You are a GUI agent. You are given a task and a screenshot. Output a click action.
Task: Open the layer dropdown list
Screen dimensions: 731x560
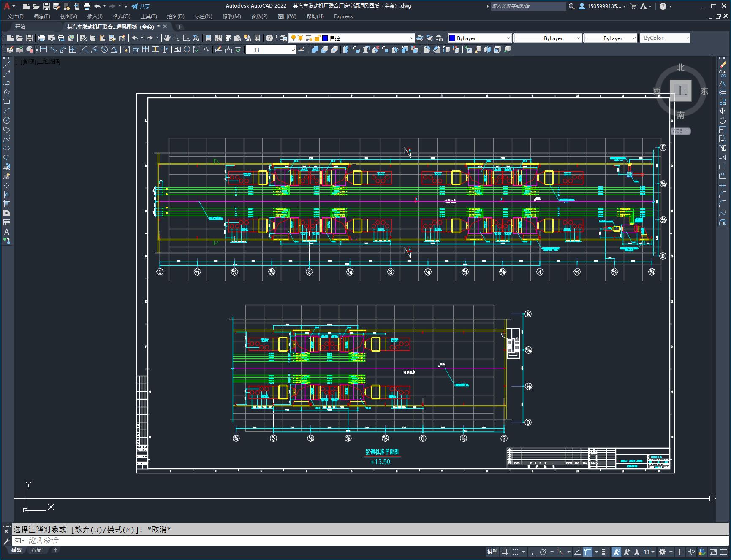click(411, 38)
